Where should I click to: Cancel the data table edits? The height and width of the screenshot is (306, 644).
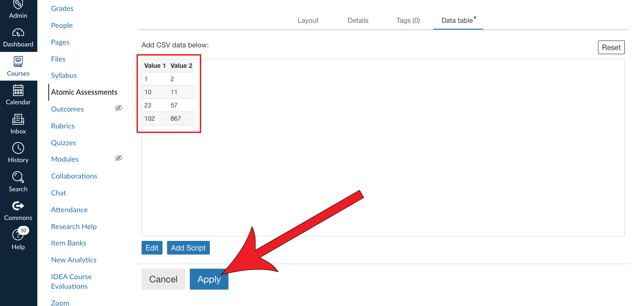(x=163, y=279)
